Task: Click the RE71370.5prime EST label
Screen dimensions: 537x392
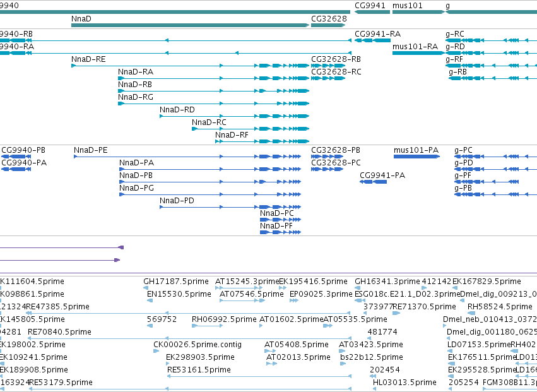Action: click(424, 307)
